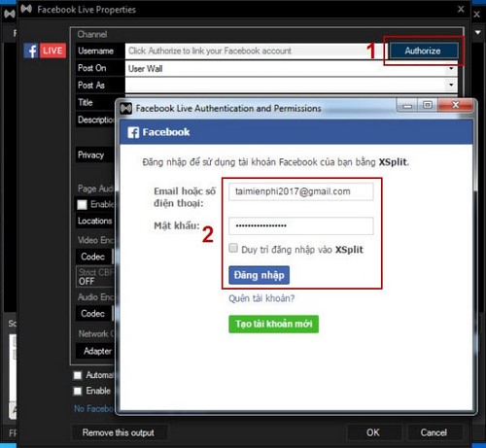Tick the Duy trì đăng nhập vào XSplit checkbox
The image size is (486, 448).
coord(233,248)
